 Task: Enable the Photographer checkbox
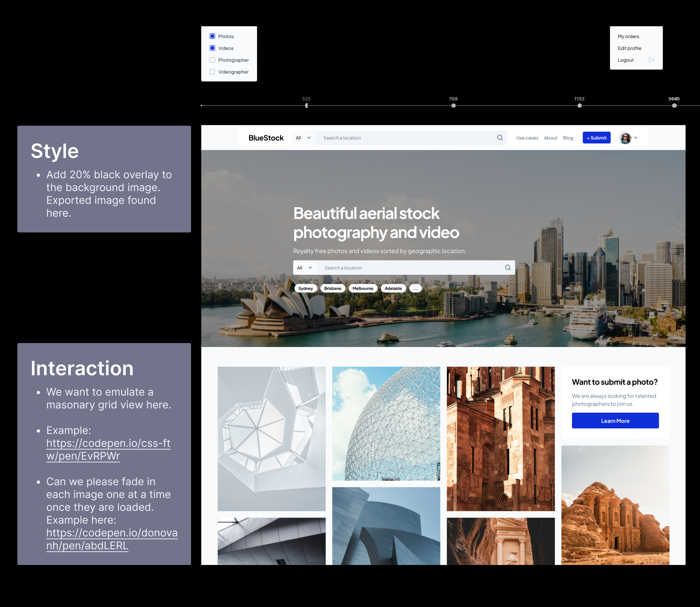[x=212, y=60]
